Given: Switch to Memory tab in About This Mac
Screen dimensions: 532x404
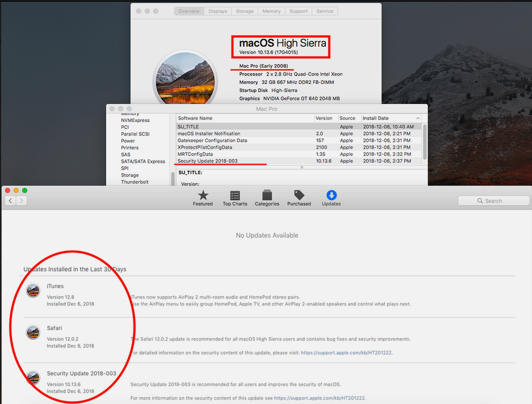Looking at the screenshot, I should (271, 11).
